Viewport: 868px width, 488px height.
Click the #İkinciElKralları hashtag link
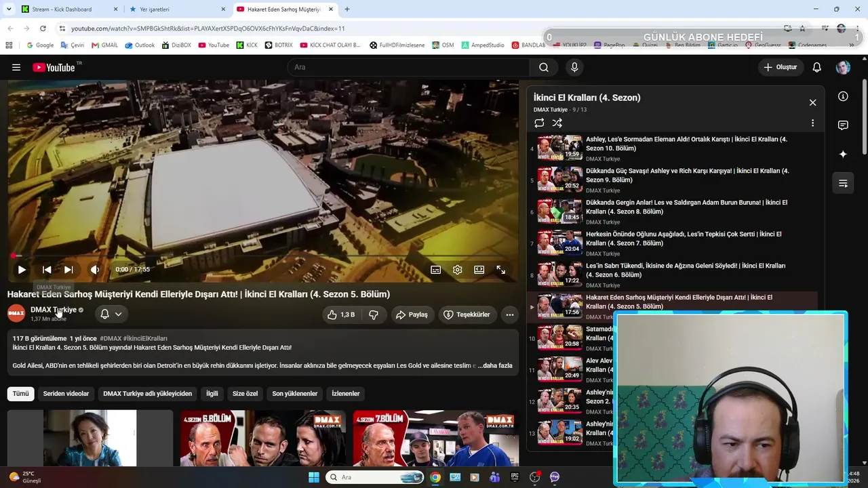145,338
